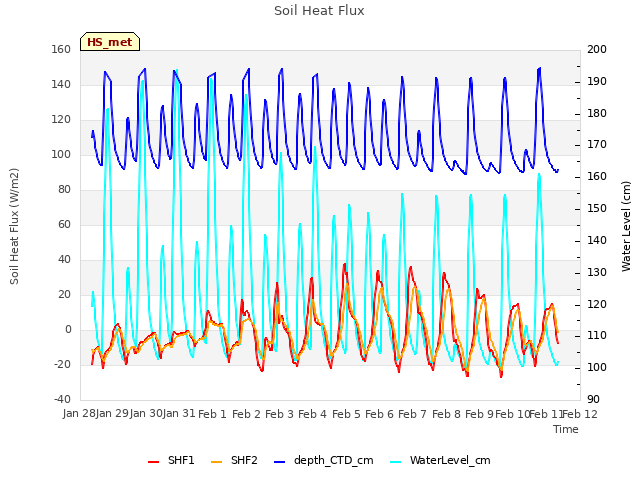
Task: Toggle SHF1 series in the legend
Action: pyautogui.click(x=171, y=460)
